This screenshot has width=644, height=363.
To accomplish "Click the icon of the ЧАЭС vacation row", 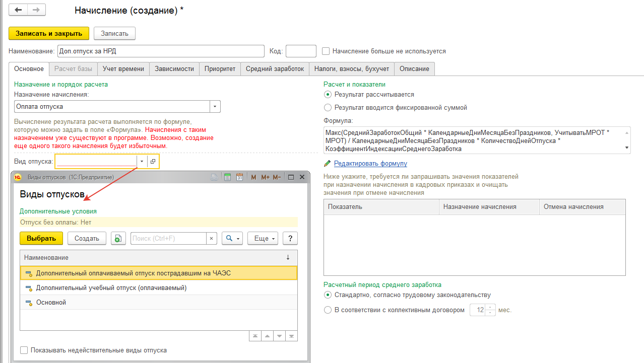I will click(29, 273).
